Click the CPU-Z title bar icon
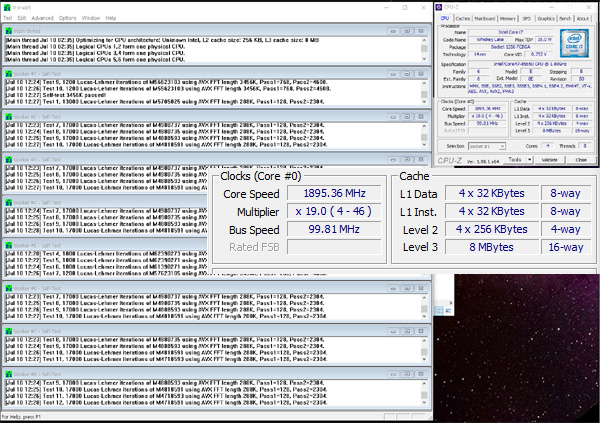 click(x=439, y=7)
